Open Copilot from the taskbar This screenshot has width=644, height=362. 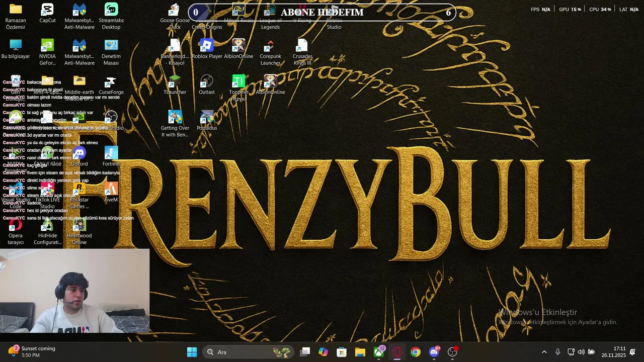click(x=324, y=352)
